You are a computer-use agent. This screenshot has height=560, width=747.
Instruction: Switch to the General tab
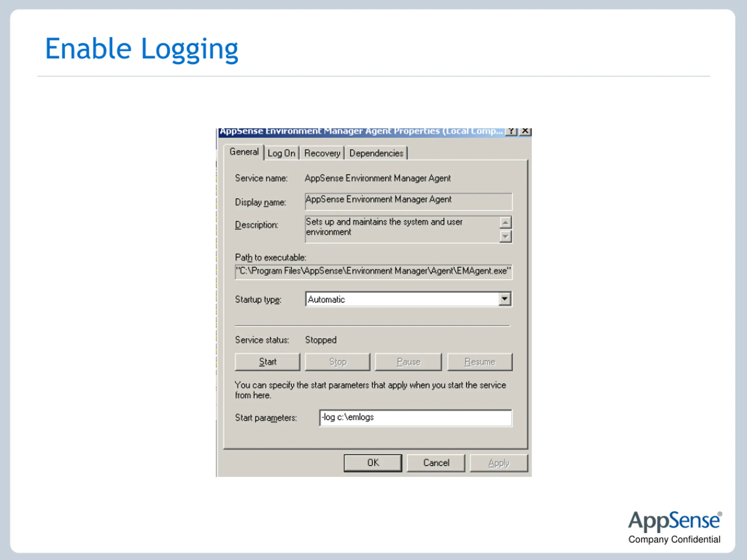pos(244,152)
